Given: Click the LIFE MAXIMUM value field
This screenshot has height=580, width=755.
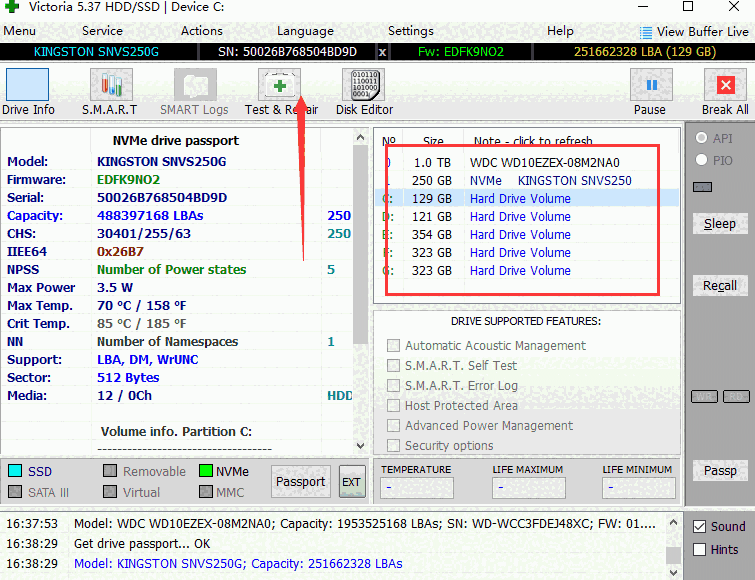Looking at the screenshot, I should 528,488.
